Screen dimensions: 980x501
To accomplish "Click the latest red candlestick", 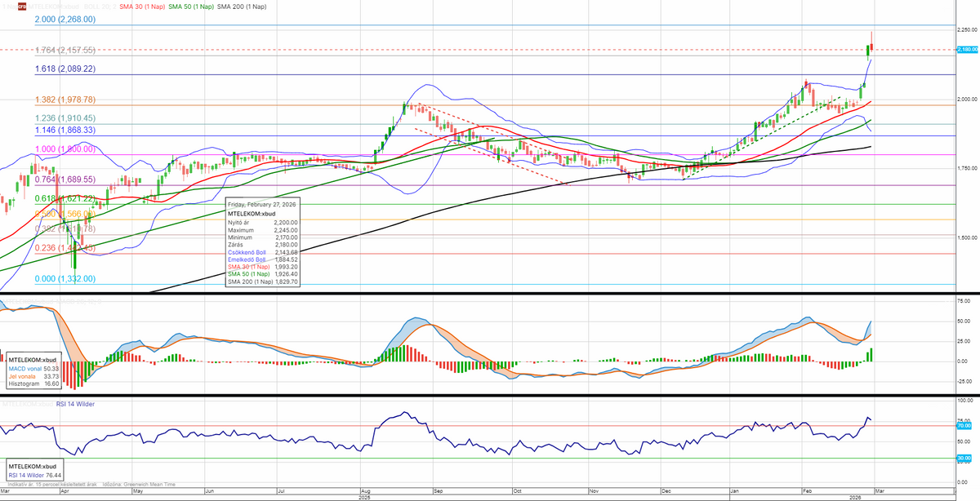I will [x=871, y=45].
